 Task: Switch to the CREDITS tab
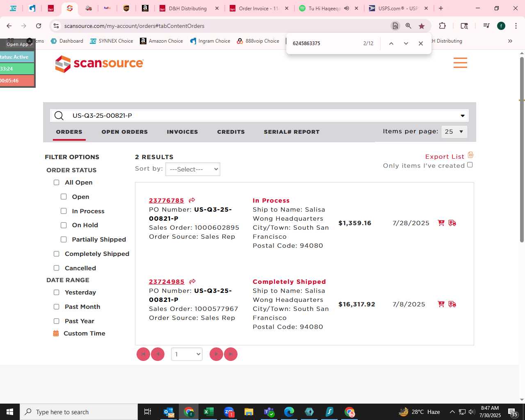coord(231,132)
